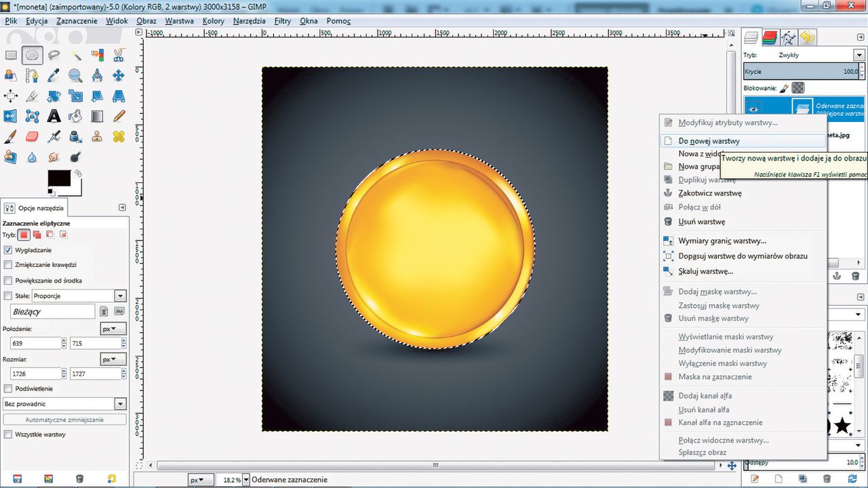Open the Warstwa menu
This screenshot has height=488, width=868.
click(179, 21)
